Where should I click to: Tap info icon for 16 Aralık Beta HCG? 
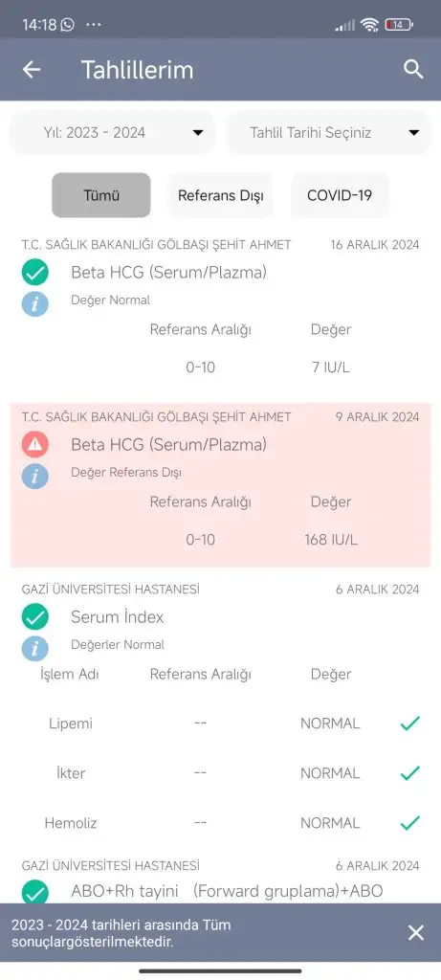pyautogui.click(x=35, y=303)
